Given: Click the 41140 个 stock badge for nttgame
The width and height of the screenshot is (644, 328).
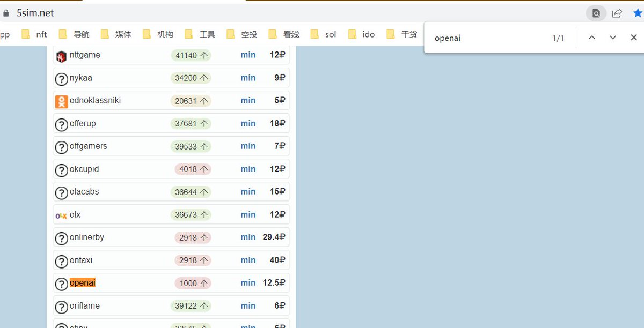Looking at the screenshot, I should pos(191,55).
